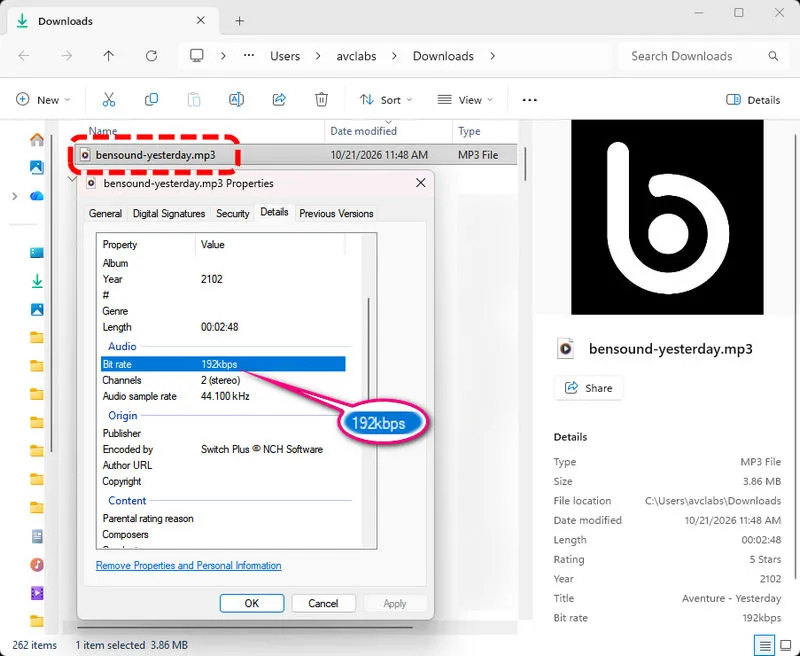Open the New dropdown menu
800x656 pixels.
point(43,100)
